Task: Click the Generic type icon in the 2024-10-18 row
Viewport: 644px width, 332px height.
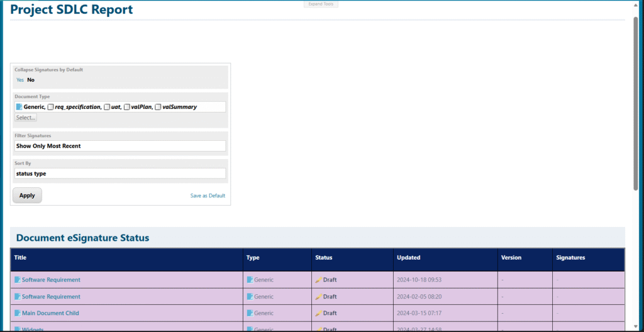Action: coord(250,280)
